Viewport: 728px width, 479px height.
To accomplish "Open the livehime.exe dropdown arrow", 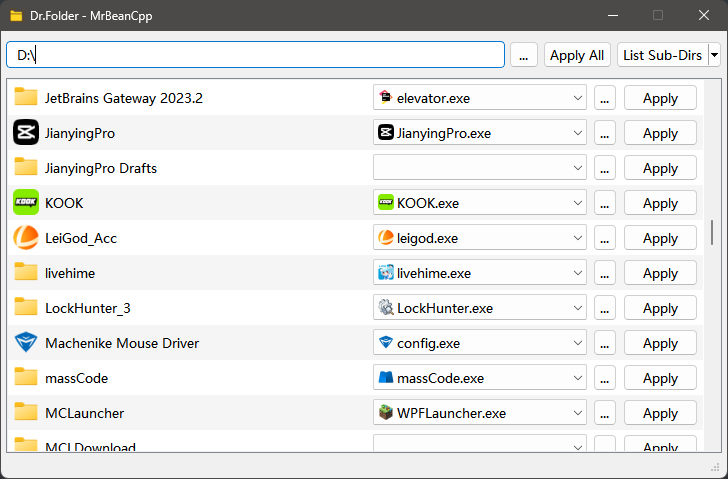I will pyautogui.click(x=577, y=273).
